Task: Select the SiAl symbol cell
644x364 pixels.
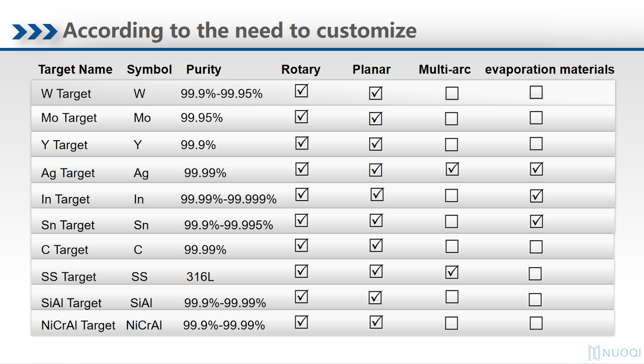Action: 141,303
